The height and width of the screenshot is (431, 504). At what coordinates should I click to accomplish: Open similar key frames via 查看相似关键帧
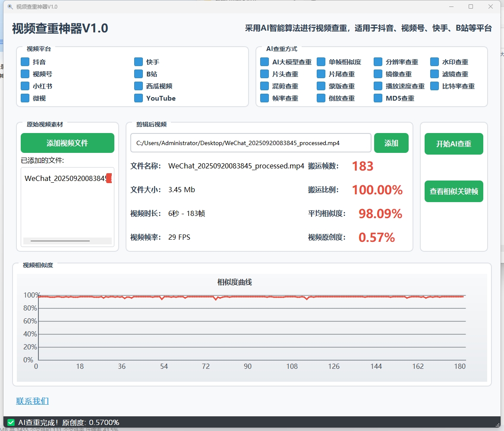click(454, 191)
